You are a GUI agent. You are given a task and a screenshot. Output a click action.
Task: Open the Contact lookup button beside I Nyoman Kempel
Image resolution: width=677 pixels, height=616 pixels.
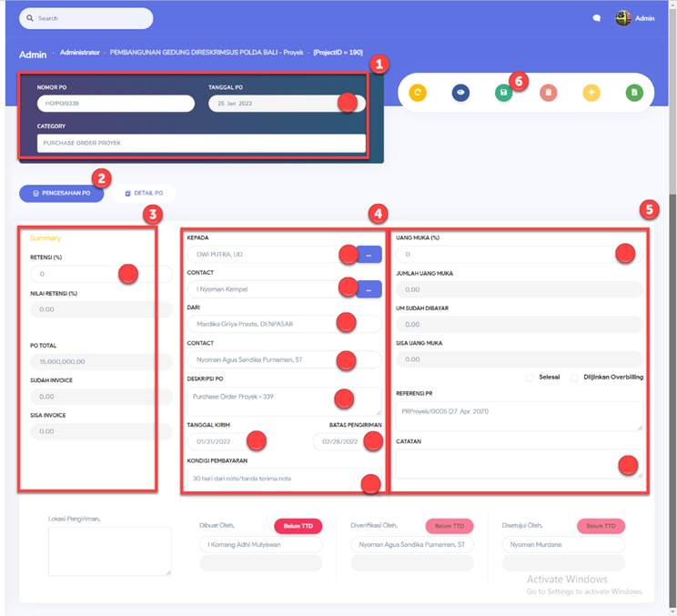[x=369, y=289]
